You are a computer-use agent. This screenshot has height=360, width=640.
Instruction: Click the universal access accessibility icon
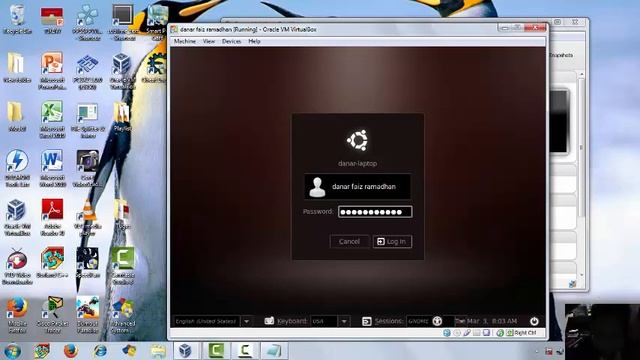click(437, 321)
